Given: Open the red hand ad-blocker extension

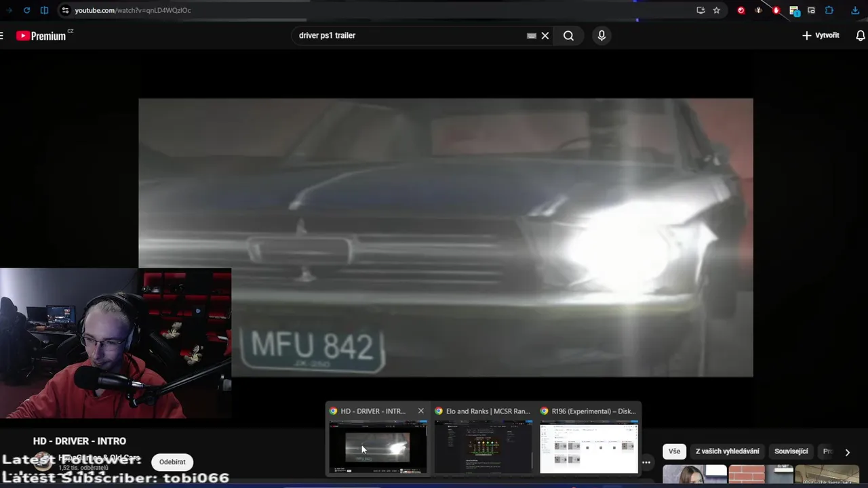Looking at the screenshot, I should 776,10.
